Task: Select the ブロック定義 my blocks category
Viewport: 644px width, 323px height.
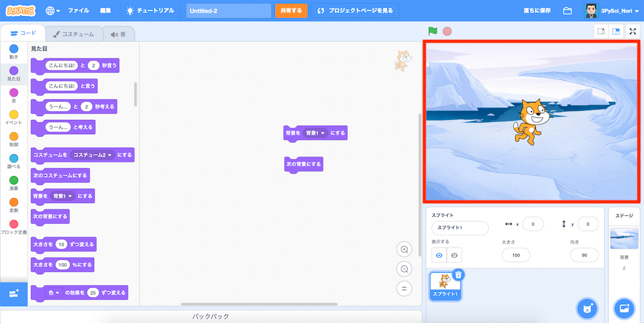Action: pos(14,227)
